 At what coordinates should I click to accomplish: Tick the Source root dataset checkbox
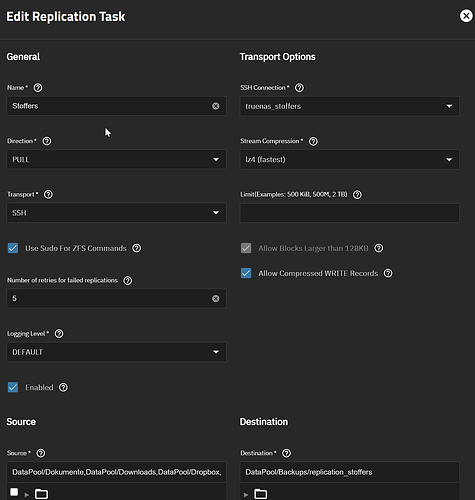click(14, 492)
